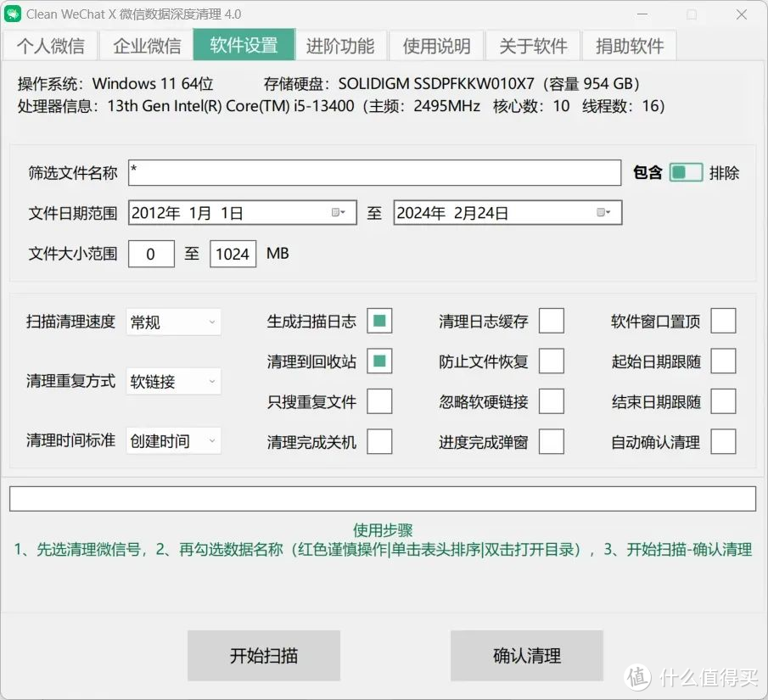
Task: Expand 清理重复方式 dropdown showing 软链接
Action: (173, 381)
